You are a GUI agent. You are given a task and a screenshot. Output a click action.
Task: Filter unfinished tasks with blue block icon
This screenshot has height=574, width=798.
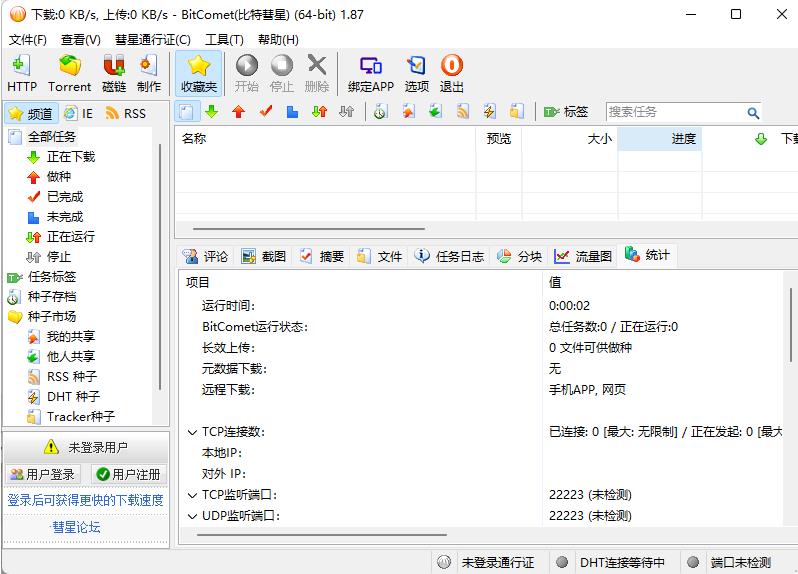click(x=292, y=111)
